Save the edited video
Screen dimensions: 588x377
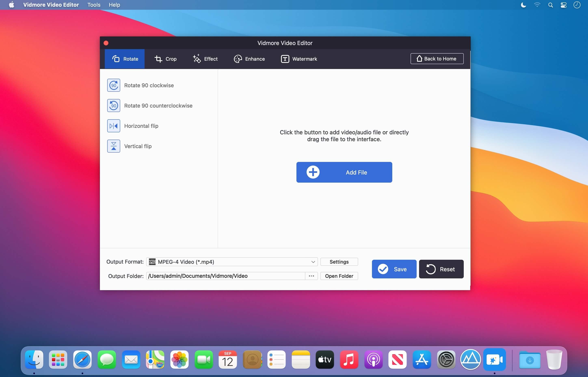pos(394,269)
